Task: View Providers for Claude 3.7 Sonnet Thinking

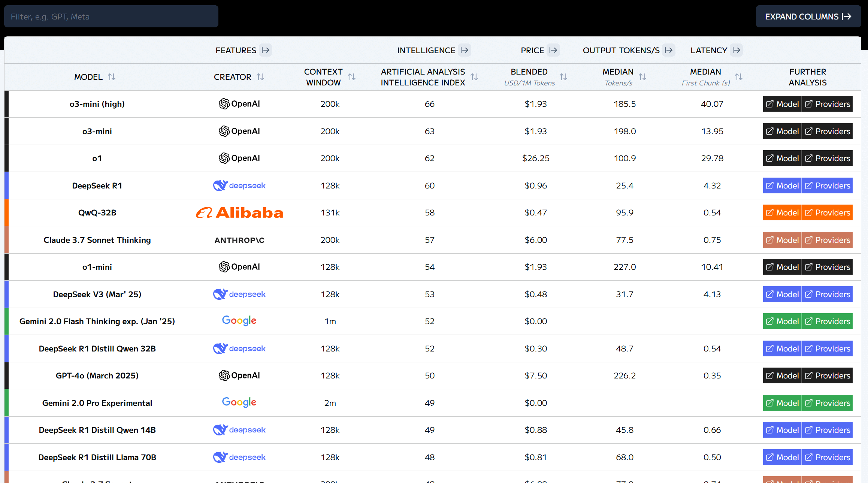Action: [x=827, y=240]
